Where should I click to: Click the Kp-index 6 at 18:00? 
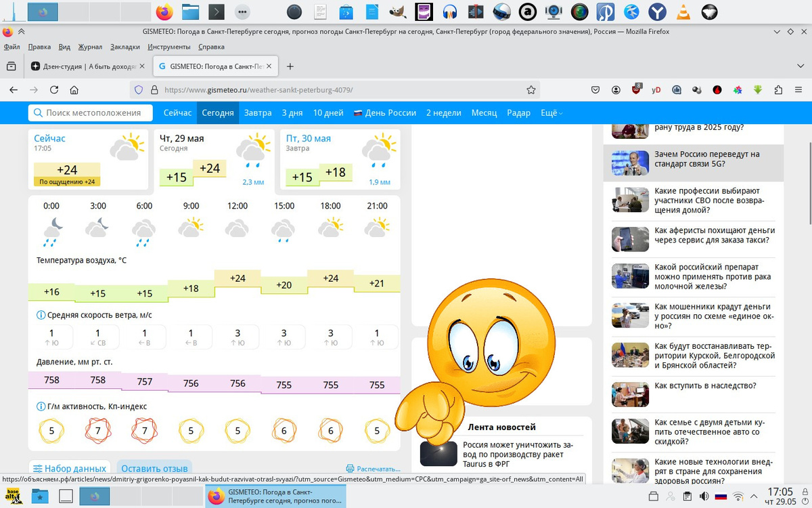click(330, 430)
